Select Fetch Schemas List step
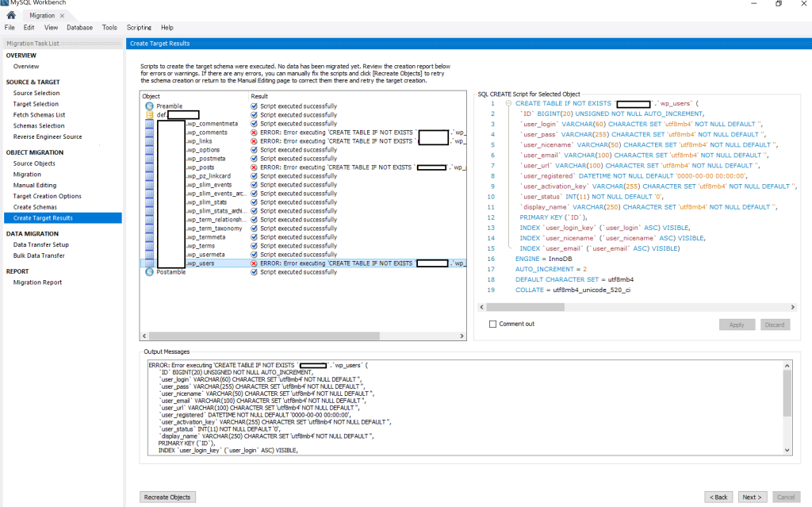 click(x=39, y=114)
